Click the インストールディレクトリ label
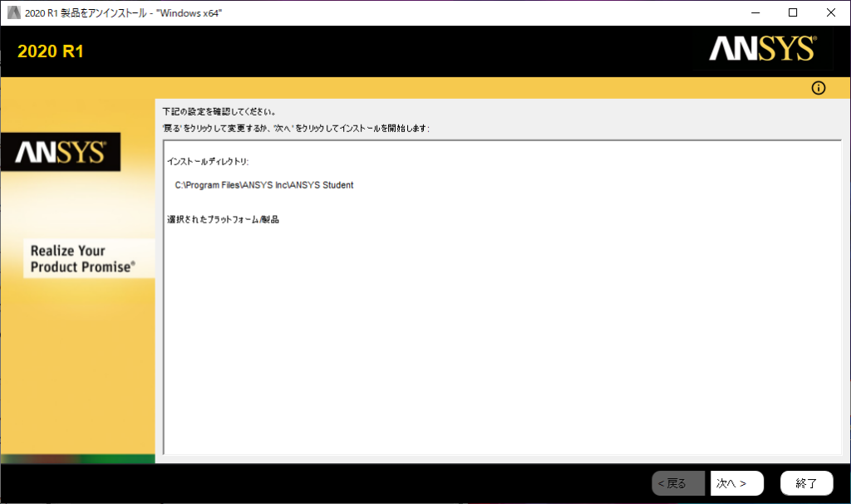The width and height of the screenshot is (851, 504). coord(208,162)
